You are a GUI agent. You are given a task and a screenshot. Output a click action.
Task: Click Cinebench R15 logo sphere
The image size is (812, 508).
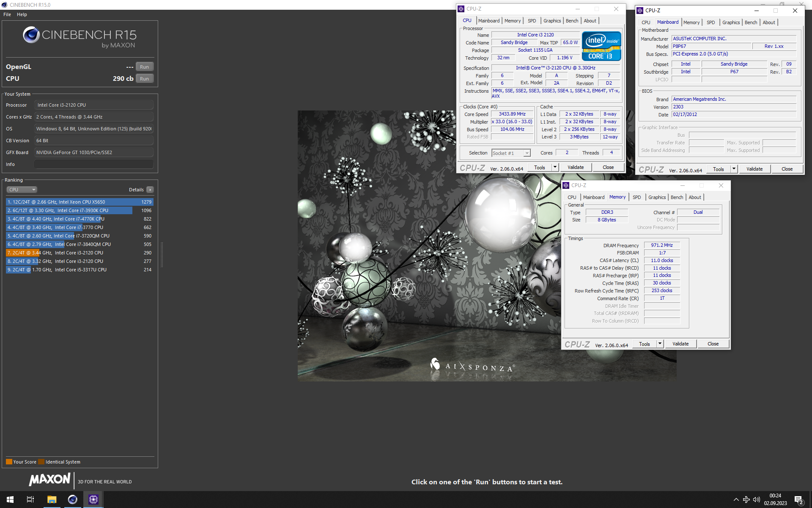click(x=31, y=35)
